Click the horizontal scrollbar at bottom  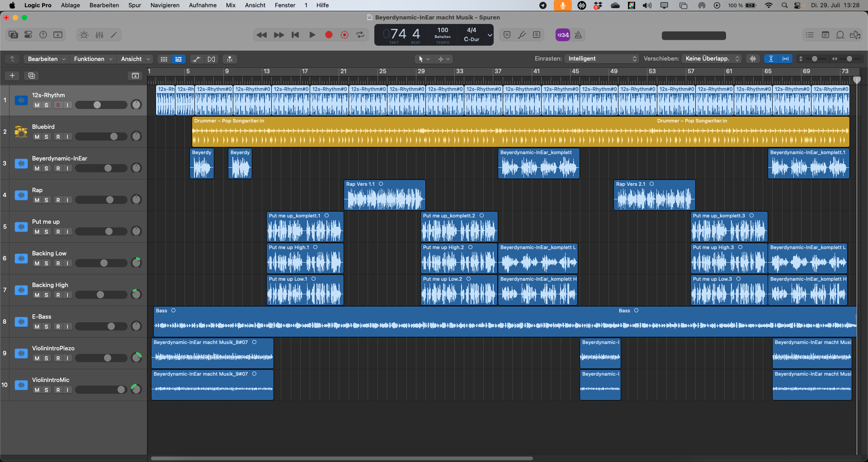pyautogui.click(x=342, y=458)
